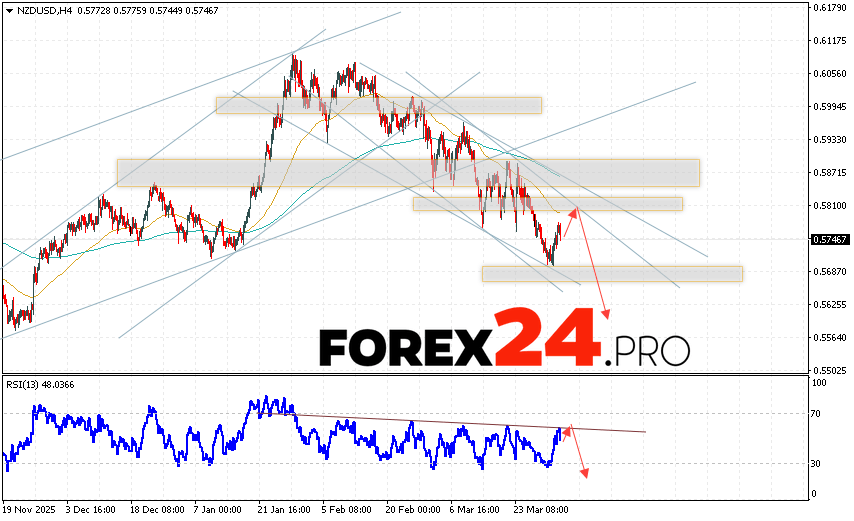Click the red downward forecast arrow head
This screenshot has height=521, width=854.
point(606,315)
